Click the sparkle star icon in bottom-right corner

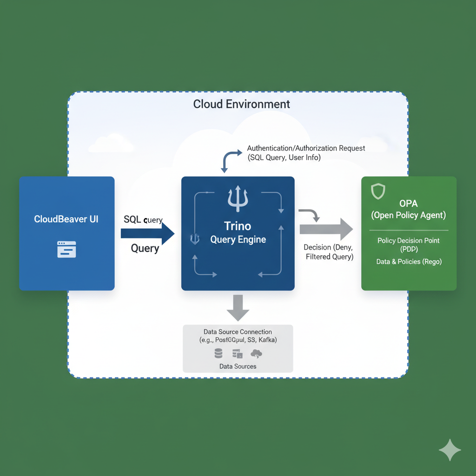[450, 450]
